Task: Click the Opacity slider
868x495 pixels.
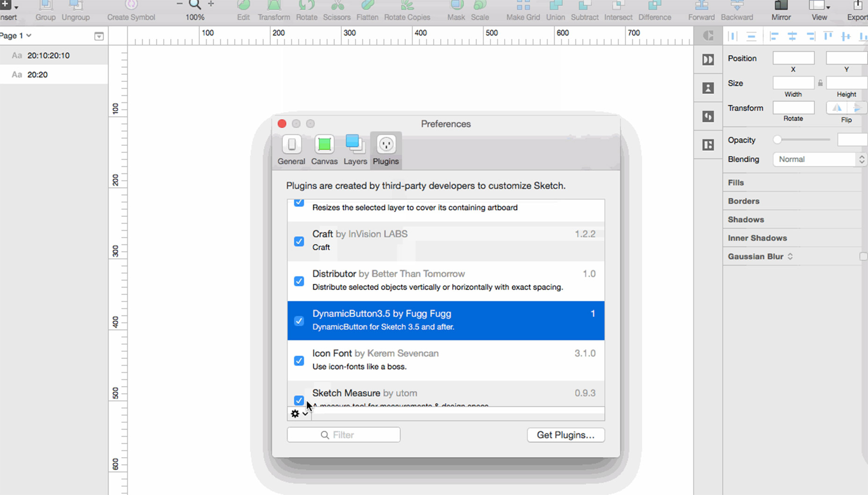Action: [x=803, y=140]
